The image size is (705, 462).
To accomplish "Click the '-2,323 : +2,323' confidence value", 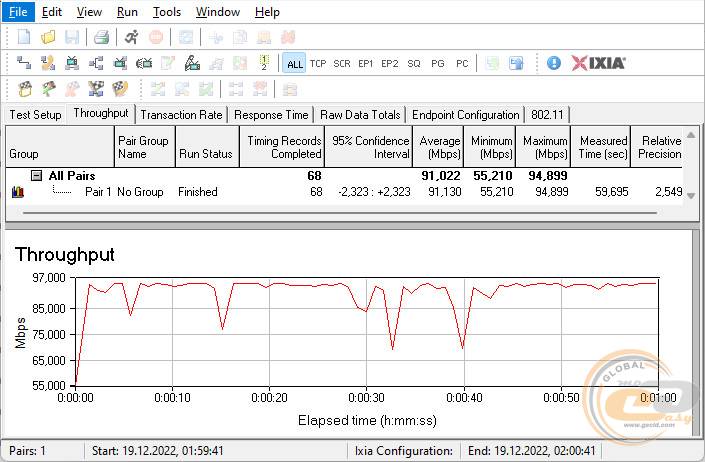I will pos(374,192).
